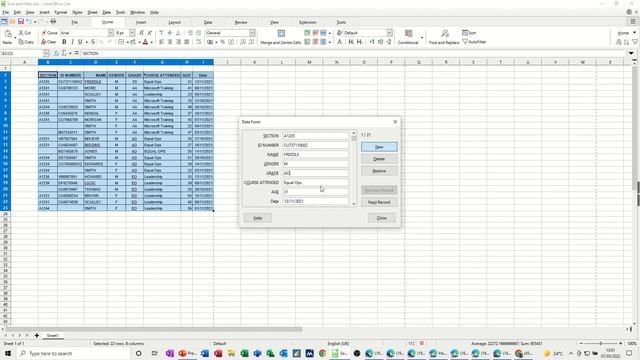Click the Close button in Data Form

point(382,218)
